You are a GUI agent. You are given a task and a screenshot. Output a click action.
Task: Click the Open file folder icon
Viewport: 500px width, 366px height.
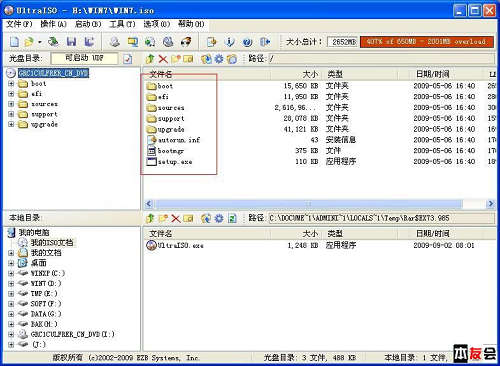tap(29, 42)
